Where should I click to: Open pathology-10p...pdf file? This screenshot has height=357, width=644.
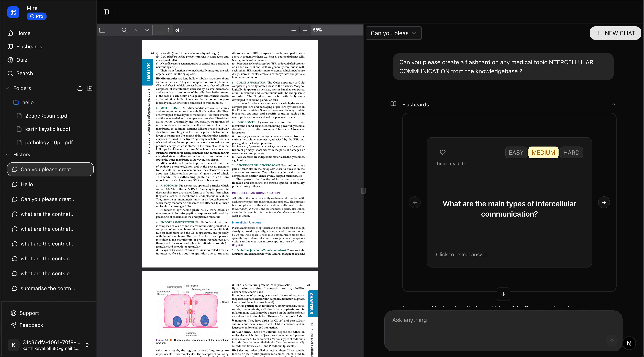pos(49,142)
